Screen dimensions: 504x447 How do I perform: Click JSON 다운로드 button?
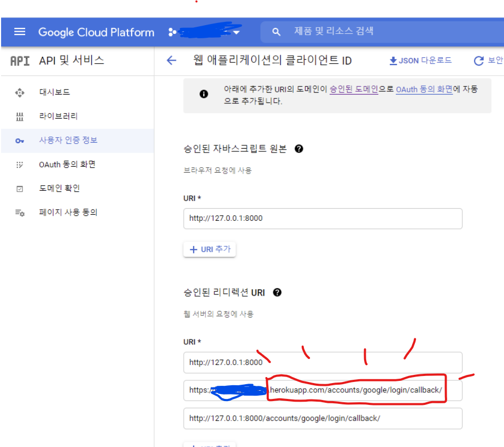tap(420, 61)
